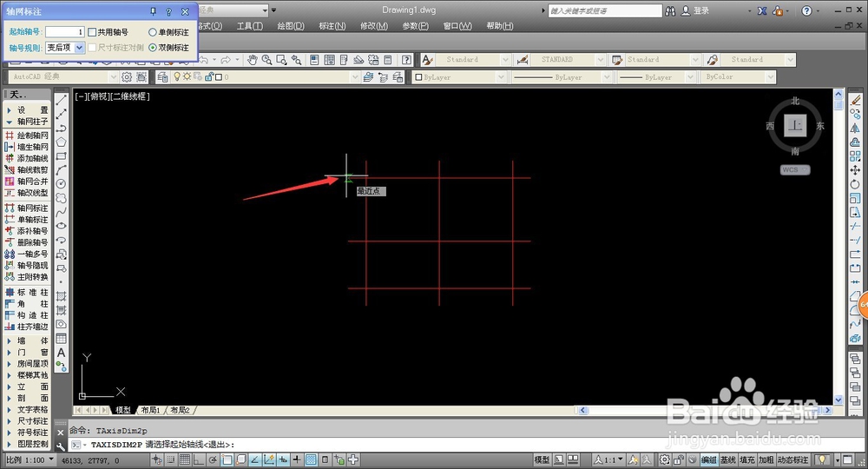Expand 设置 menu group
This screenshot has width=868, height=469.
(27, 109)
